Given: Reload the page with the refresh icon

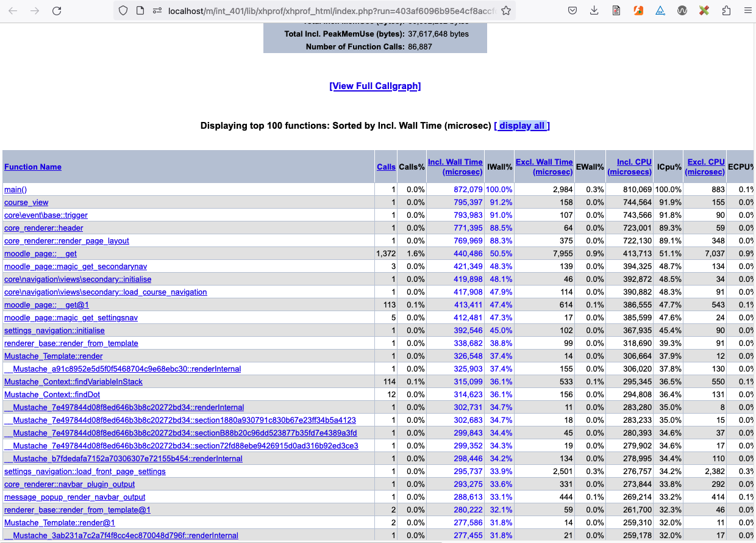Looking at the screenshot, I should (57, 10).
